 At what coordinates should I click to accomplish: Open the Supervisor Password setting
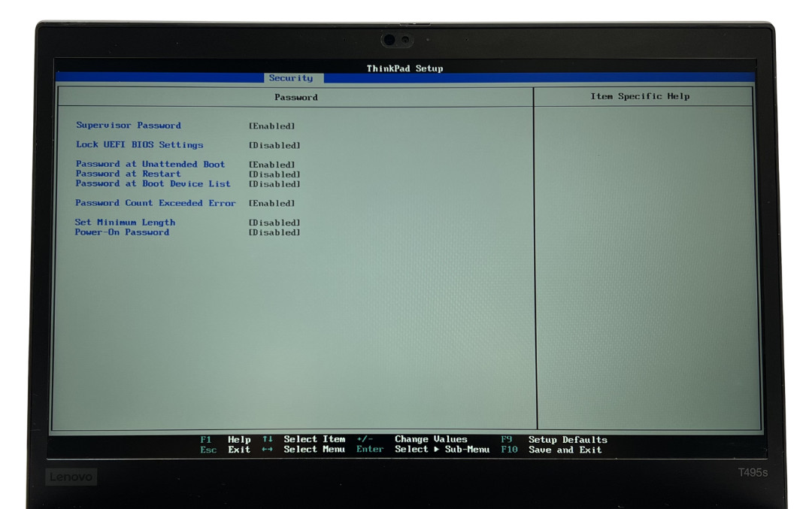(129, 126)
